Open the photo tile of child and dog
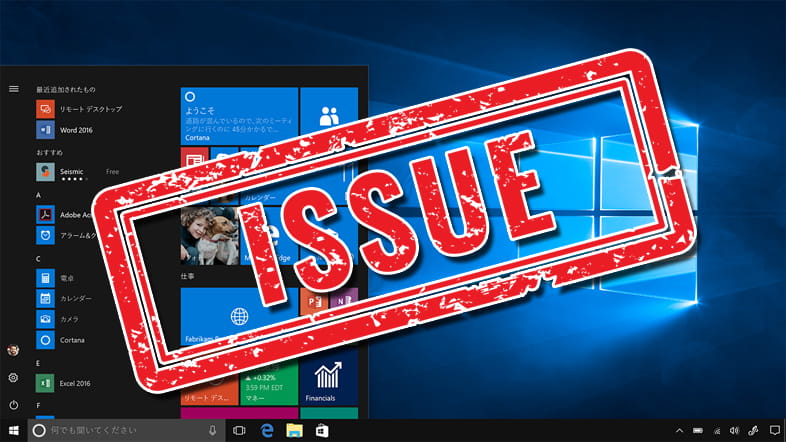 [210, 236]
